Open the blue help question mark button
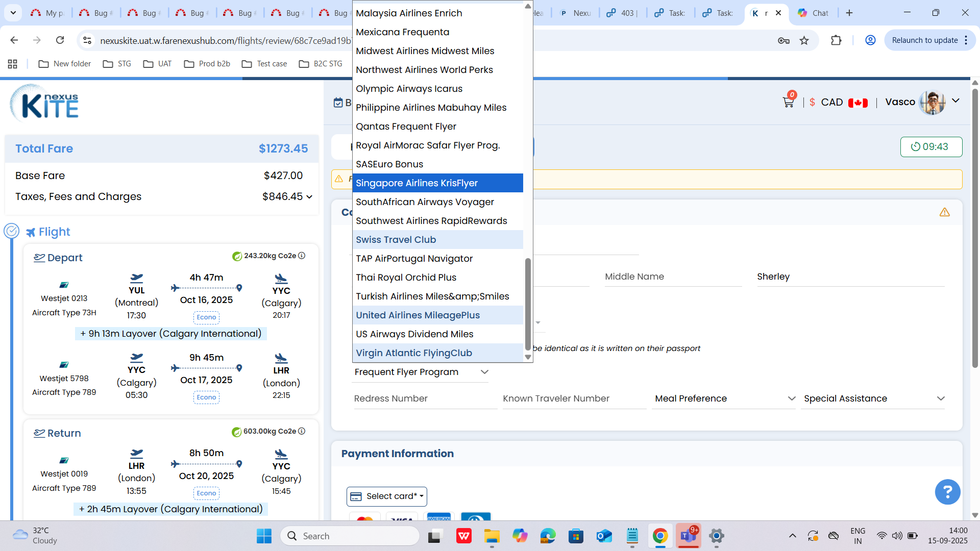The height and width of the screenshot is (551, 980). tap(947, 492)
